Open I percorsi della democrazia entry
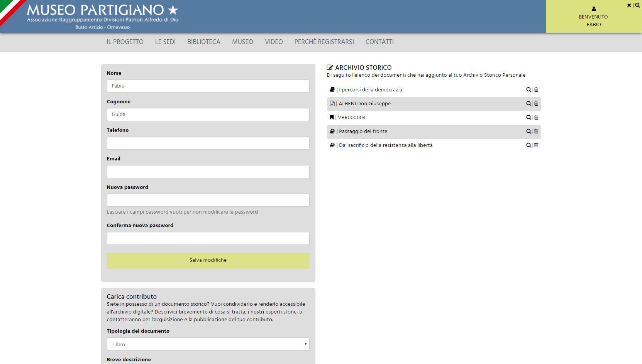Image resolution: width=642 pixels, height=364 pixels. 371,89
